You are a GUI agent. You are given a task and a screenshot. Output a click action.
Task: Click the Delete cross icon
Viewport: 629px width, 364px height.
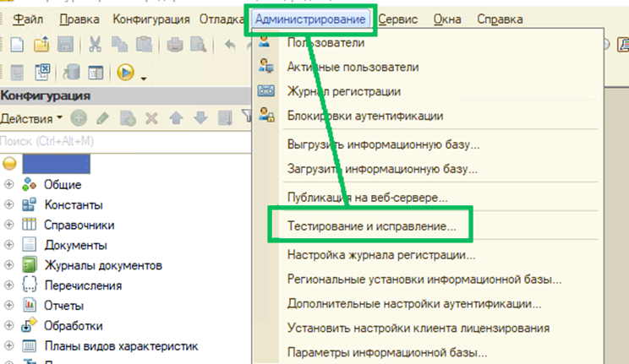coord(151,118)
